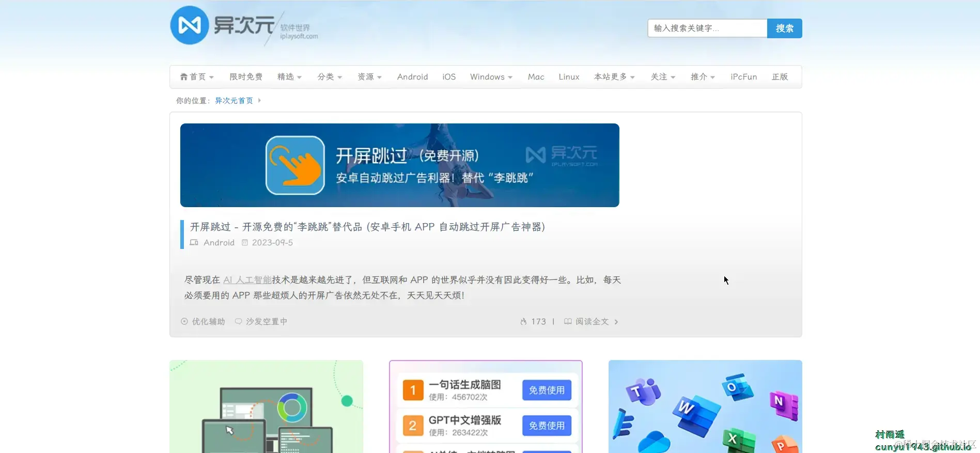Click the 173 views flame icon
This screenshot has width=980, height=453.
point(523,322)
